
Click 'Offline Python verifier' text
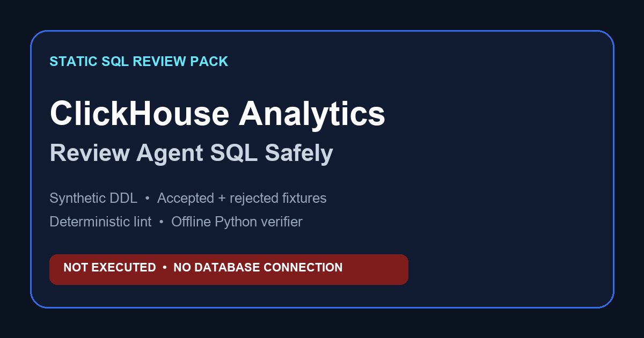point(237,222)
